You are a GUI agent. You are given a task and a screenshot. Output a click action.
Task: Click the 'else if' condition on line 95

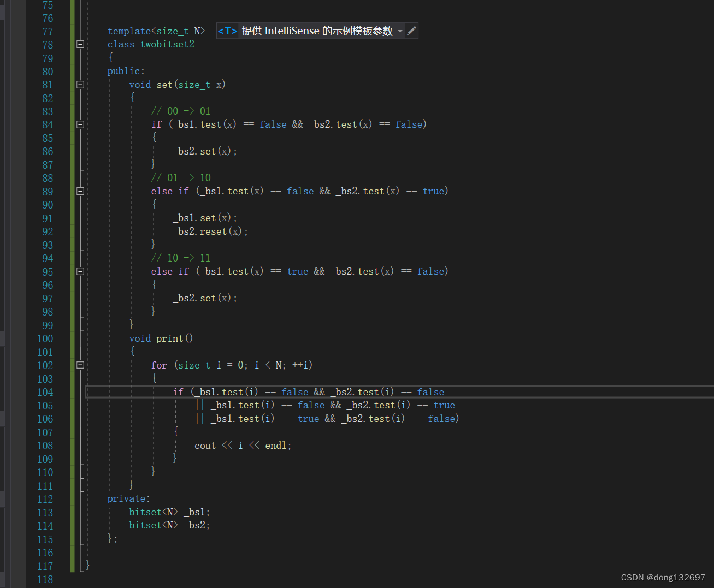[x=300, y=271]
